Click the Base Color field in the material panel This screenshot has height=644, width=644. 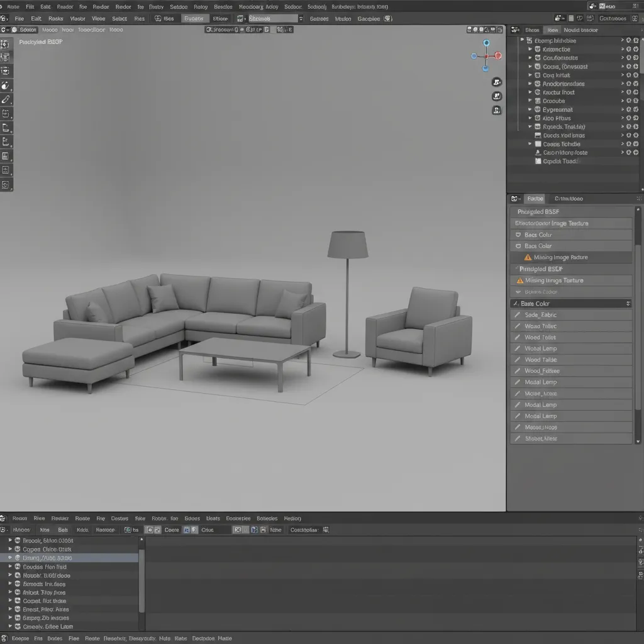[x=571, y=303]
